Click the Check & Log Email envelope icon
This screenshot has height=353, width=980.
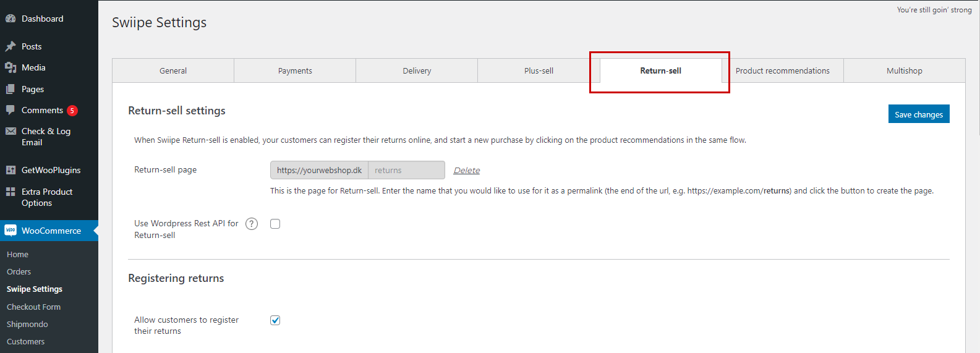pyautogui.click(x=11, y=131)
